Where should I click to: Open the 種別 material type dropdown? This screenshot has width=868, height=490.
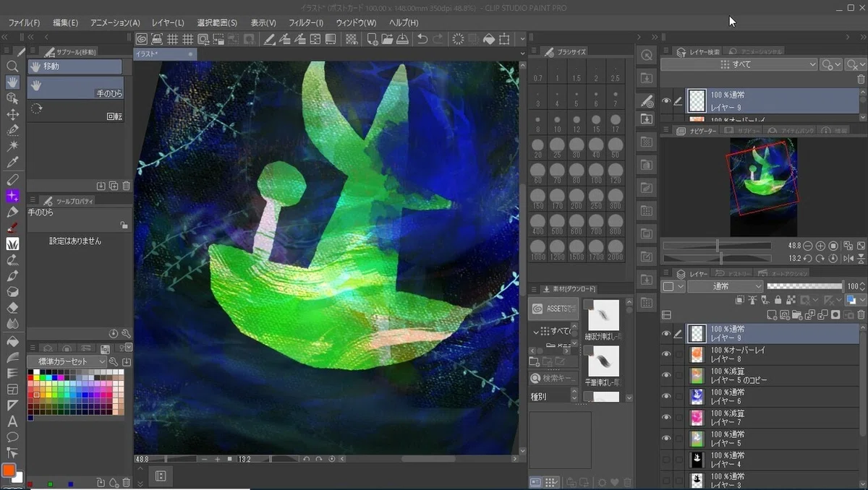[x=553, y=397]
